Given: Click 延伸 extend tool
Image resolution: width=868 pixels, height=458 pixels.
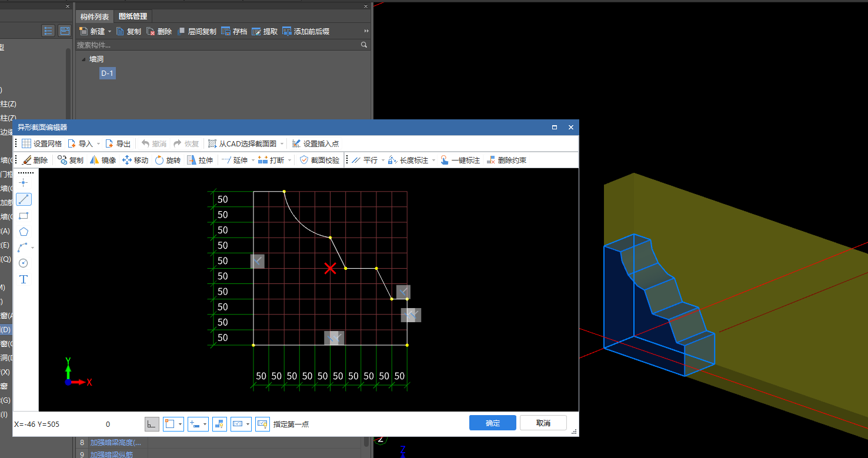Looking at the screenshot, I should click(235, 160).
